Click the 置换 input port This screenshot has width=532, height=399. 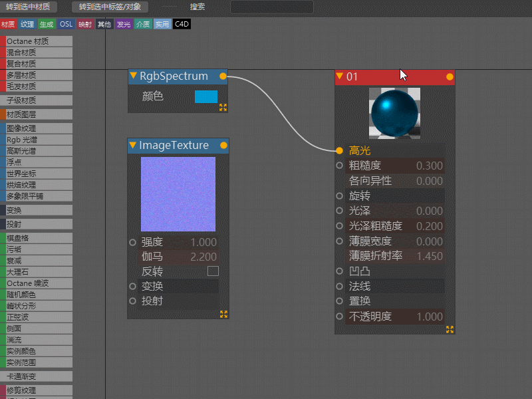(x=339, y=301)
